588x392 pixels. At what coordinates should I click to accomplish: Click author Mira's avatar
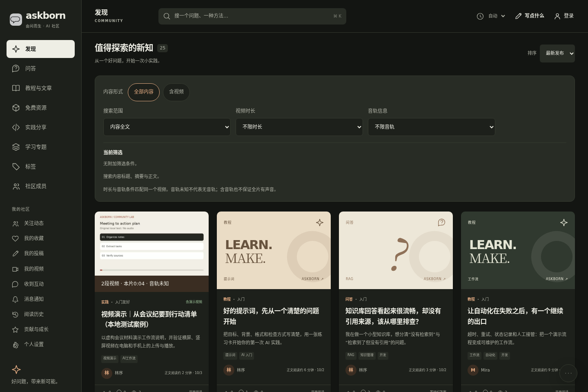point(473,370)
